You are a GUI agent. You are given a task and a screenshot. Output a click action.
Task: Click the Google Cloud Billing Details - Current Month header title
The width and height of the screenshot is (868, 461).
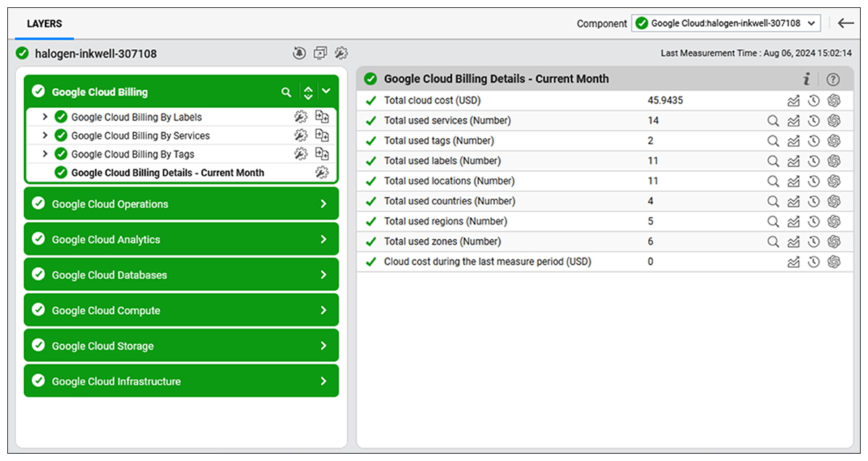(x=496, y=79)
